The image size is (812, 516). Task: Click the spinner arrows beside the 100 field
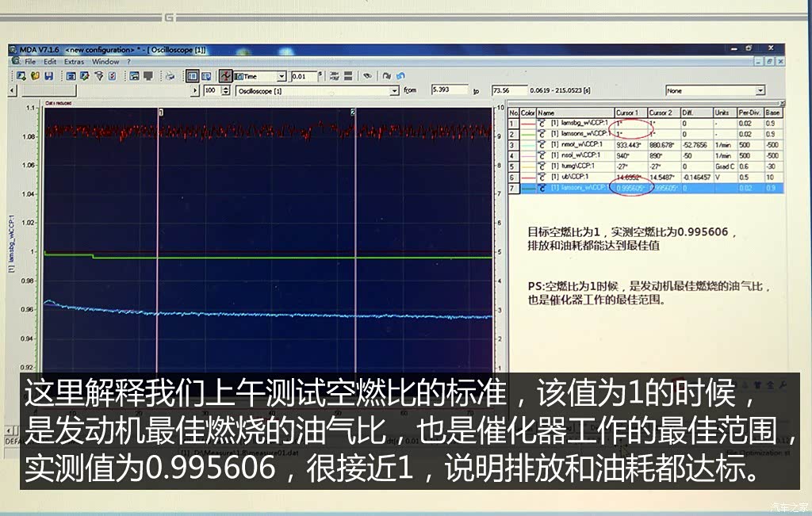click(225, 90)
